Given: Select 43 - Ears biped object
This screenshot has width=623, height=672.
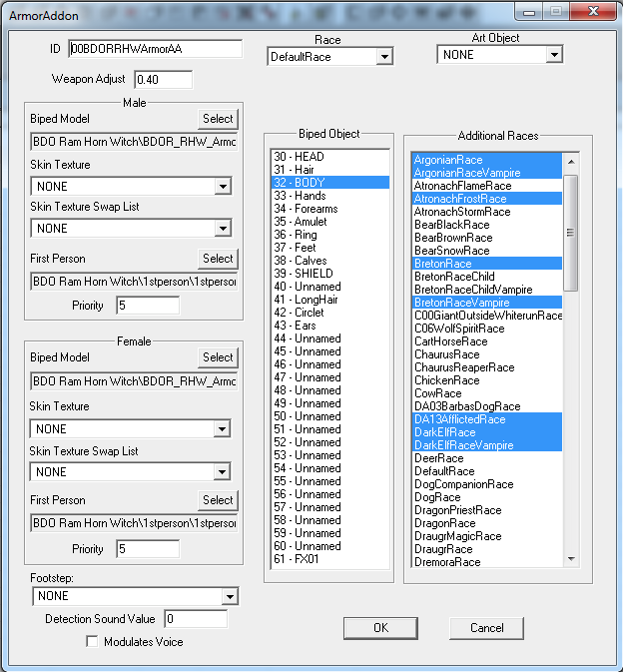Looking at the screenshot, I should [330, 326].
